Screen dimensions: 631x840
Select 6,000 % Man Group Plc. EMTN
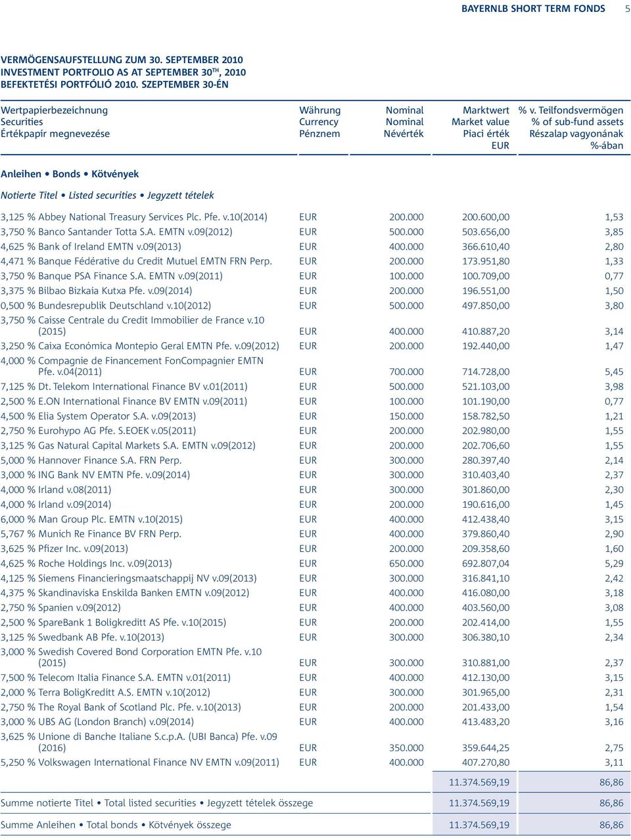91,520
